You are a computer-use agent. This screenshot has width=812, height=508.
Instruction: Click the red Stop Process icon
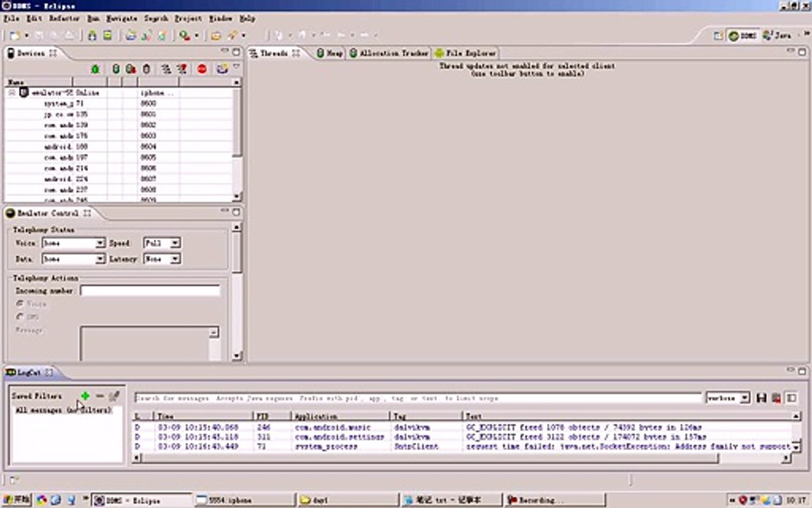(x=202, y=69)
